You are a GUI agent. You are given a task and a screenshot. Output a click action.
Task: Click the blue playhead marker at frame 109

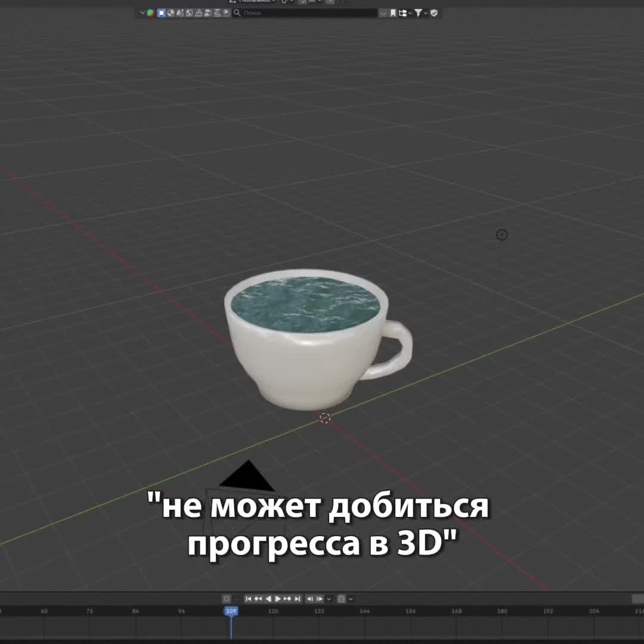(231, 611)
